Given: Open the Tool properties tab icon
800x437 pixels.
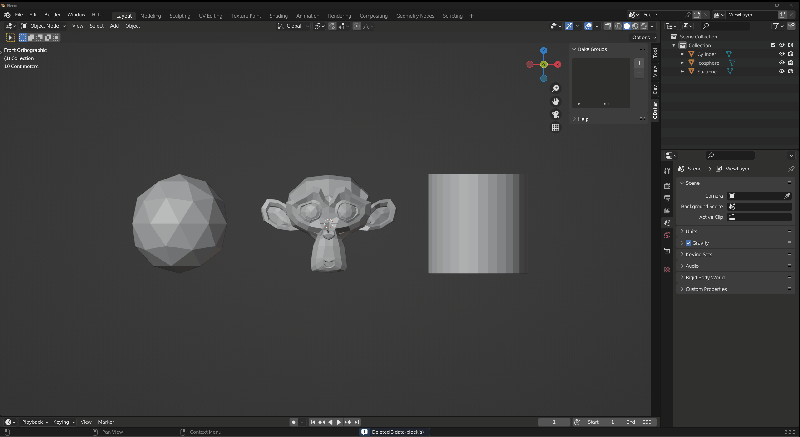Looking at the screenshot, I should click(667, 171).
